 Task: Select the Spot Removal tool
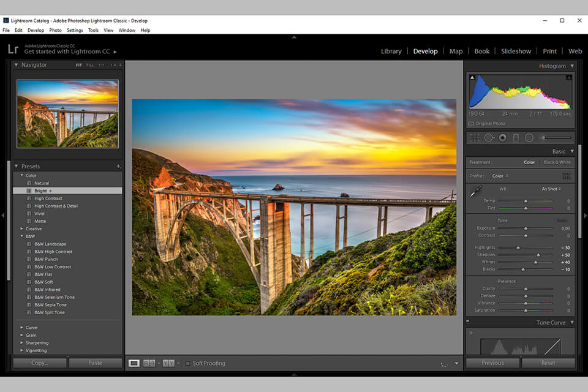489,137
